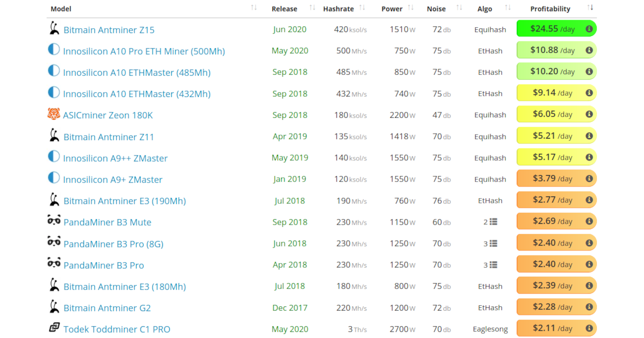Sort by Hashrate using its sort arrows

[x=362, y=7]
